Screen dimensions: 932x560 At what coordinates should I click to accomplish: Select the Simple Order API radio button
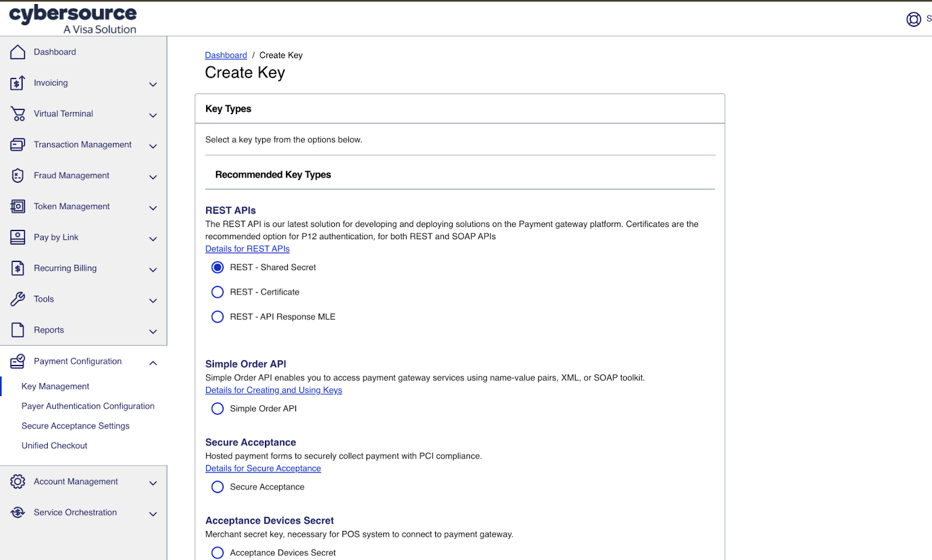point(217,409)
